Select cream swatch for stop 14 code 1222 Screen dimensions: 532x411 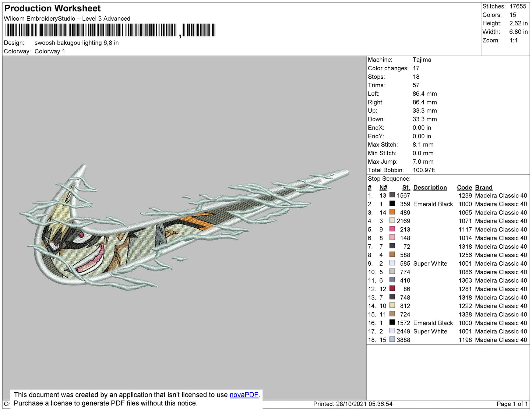point(392,305)
